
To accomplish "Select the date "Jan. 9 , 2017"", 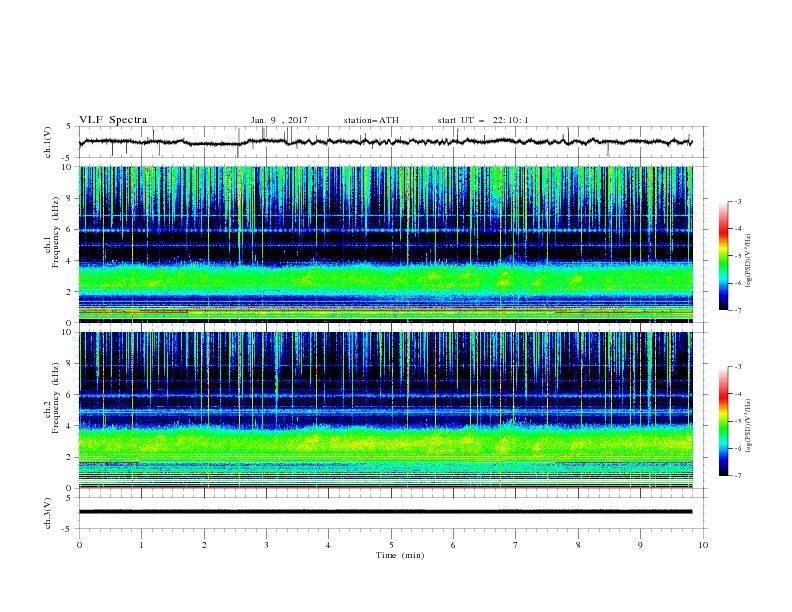I will point(279,120).
